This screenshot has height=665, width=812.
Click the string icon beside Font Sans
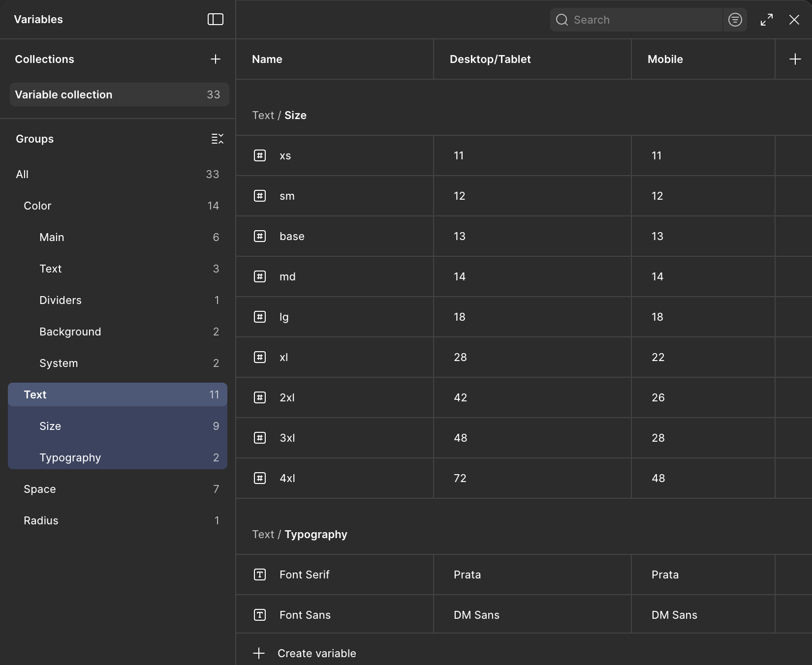coord(260,615)
